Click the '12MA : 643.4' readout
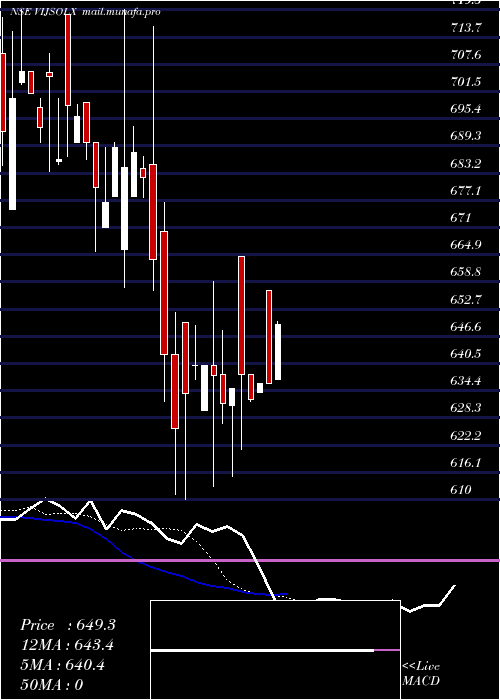The height and width of the screenshot is (700, 500). click(67, 645)
